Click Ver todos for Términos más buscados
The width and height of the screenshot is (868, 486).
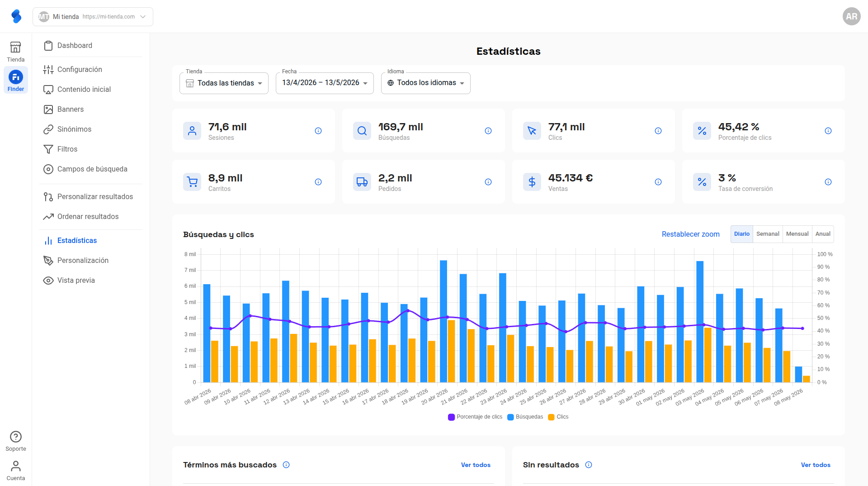coord(476,465)
